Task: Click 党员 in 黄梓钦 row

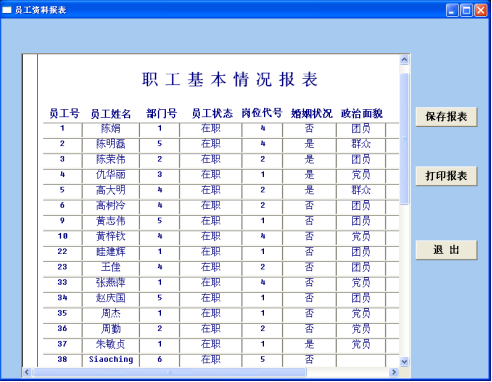Action: [361, 236]
